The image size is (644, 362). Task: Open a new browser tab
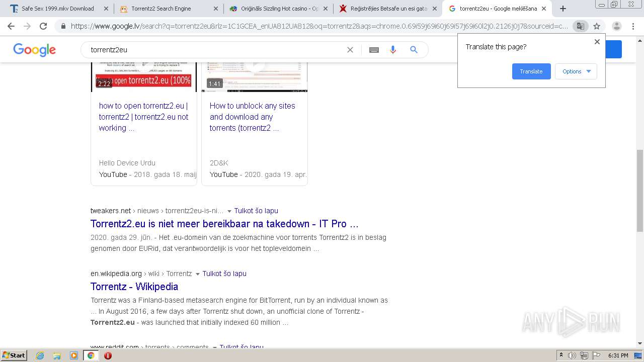click(563, 9)
